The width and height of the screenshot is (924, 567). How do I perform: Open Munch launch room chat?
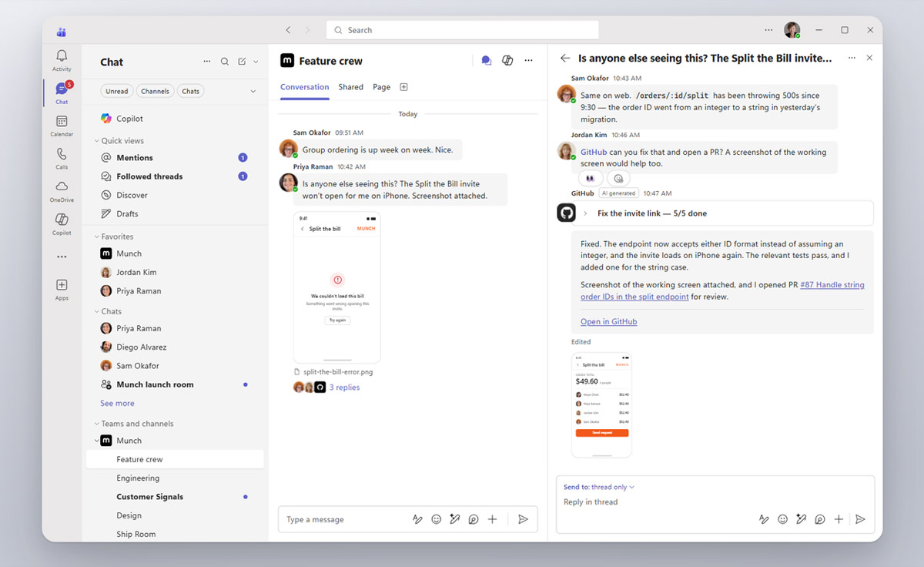(175, 384)
